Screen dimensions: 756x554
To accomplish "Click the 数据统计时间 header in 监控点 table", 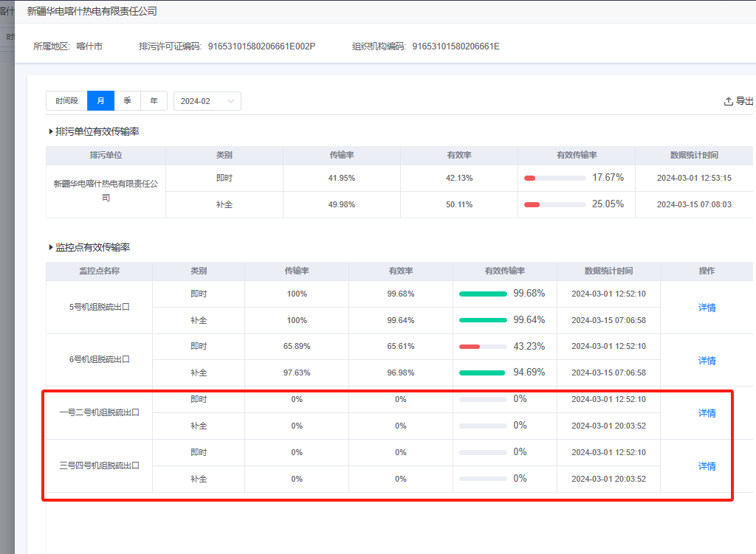I will point(609,271).
